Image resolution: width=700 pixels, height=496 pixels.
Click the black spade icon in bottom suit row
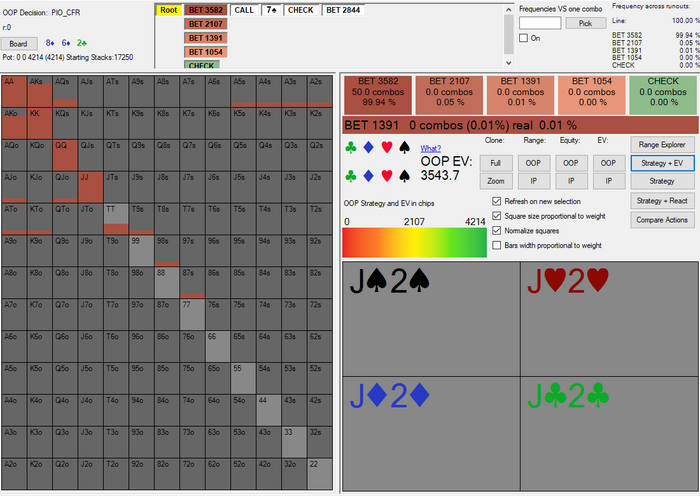coord(404,176)
